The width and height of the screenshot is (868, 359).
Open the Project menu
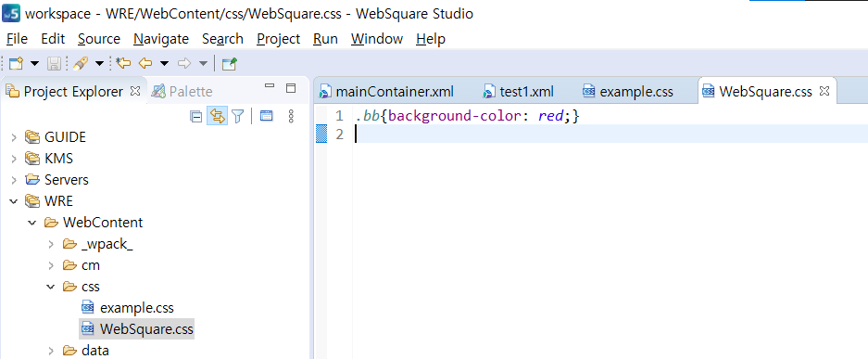coord(279,39)
